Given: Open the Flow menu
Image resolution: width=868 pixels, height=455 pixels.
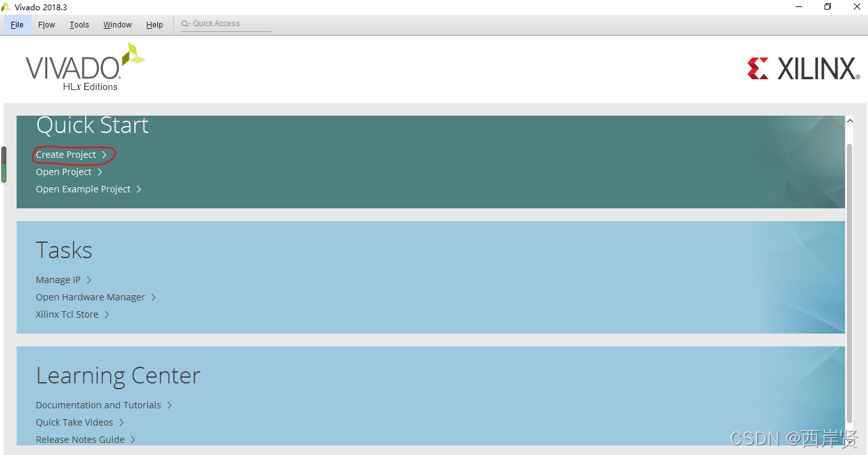Looking at the screenshot, I should click(47, 25).
